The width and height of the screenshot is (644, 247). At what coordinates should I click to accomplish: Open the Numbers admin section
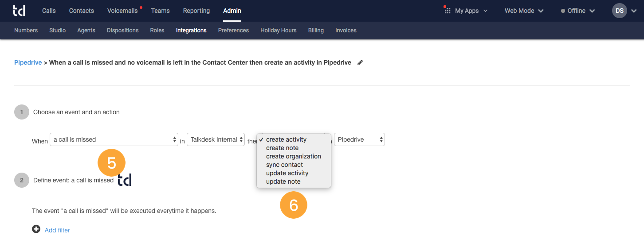26,31
